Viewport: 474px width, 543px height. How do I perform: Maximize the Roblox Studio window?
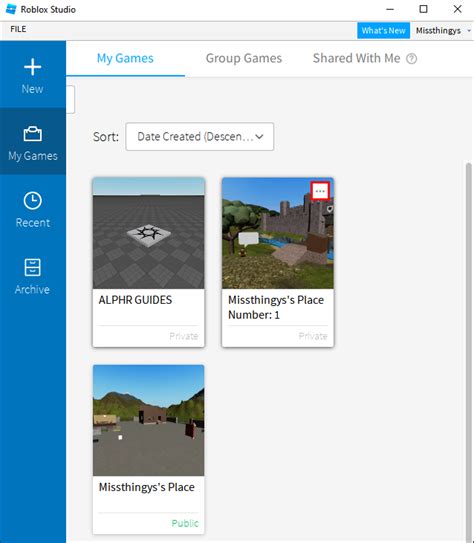(x=423, y=9)
